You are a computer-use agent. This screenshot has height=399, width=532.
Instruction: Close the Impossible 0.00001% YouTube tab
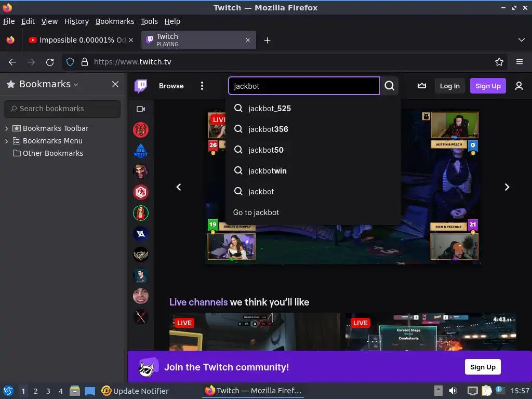(130, 40)
